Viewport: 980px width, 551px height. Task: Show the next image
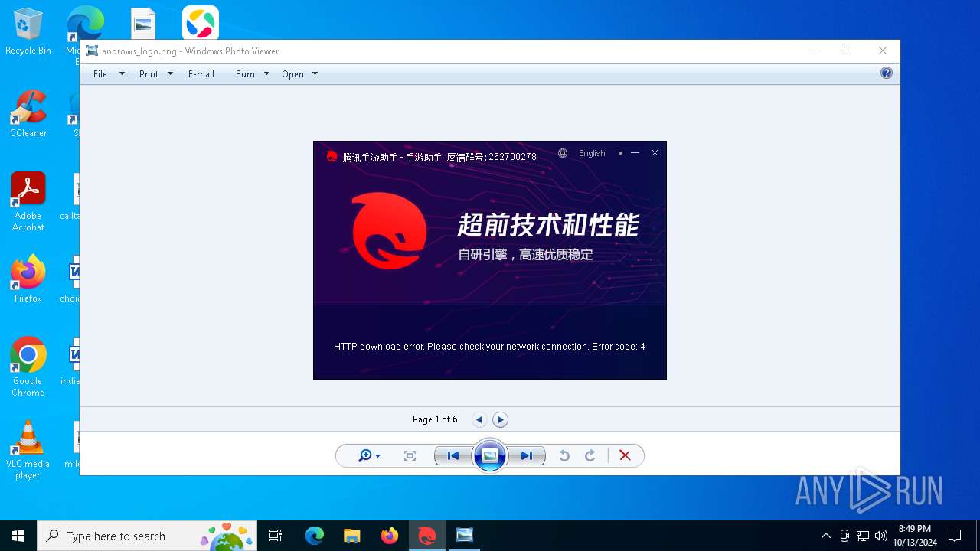point(527,456)
